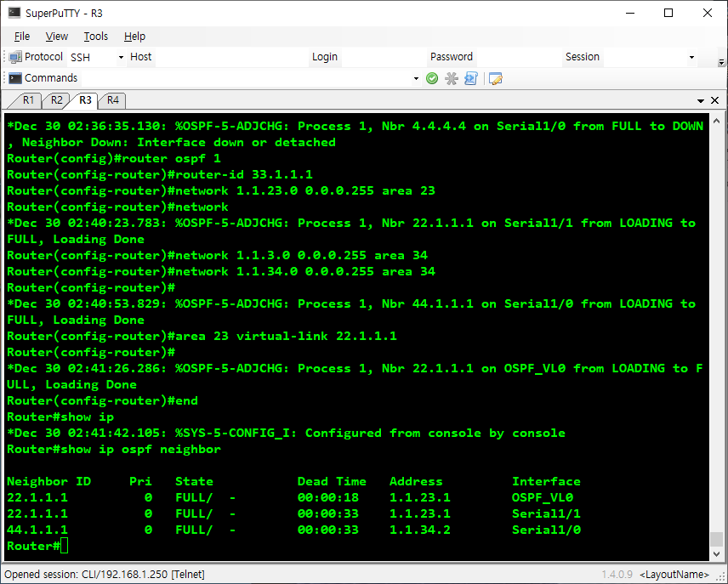
Task: Click the edit notepad pencil icon
Action: tap(495, 78)
